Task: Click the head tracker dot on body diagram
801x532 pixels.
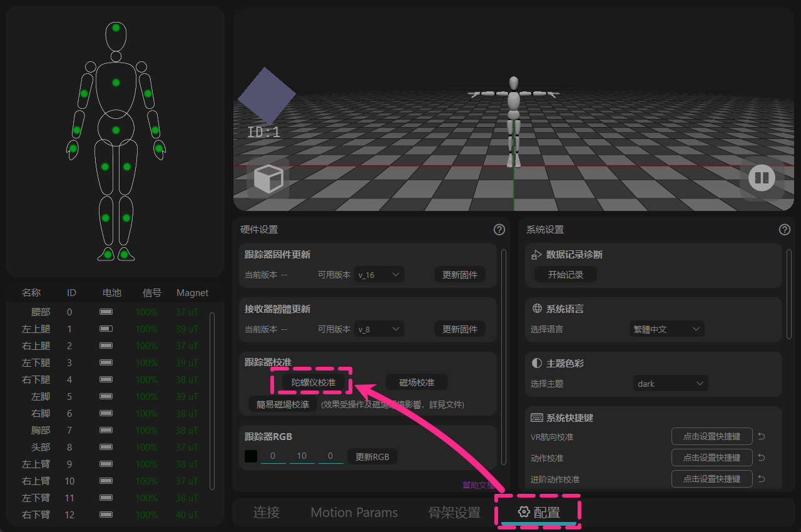Action: click(116, 28)
